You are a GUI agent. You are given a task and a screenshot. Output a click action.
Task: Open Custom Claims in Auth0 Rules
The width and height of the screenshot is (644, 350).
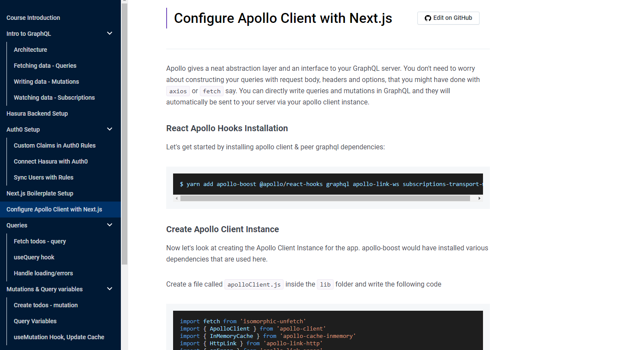tap(55, 145)
